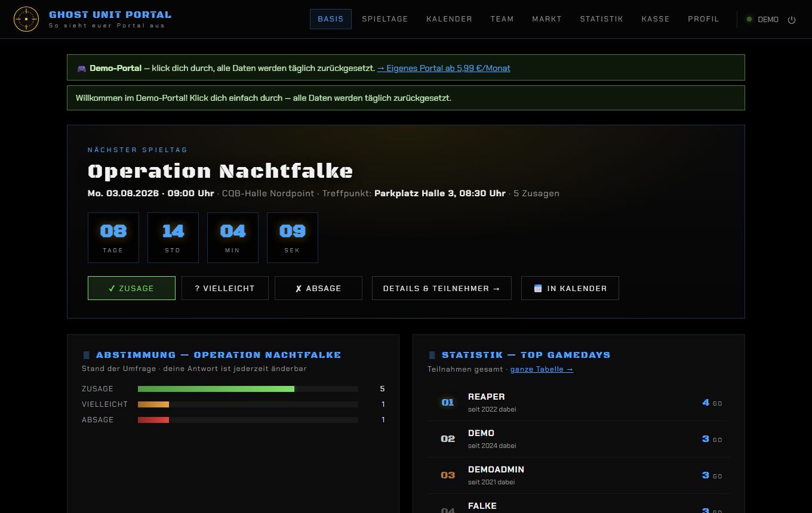Viewport: 812px width, 513px height.
Task: Click the Parkplatz Halle 3, 08:30 Uhr text
Action: (440, 193)
